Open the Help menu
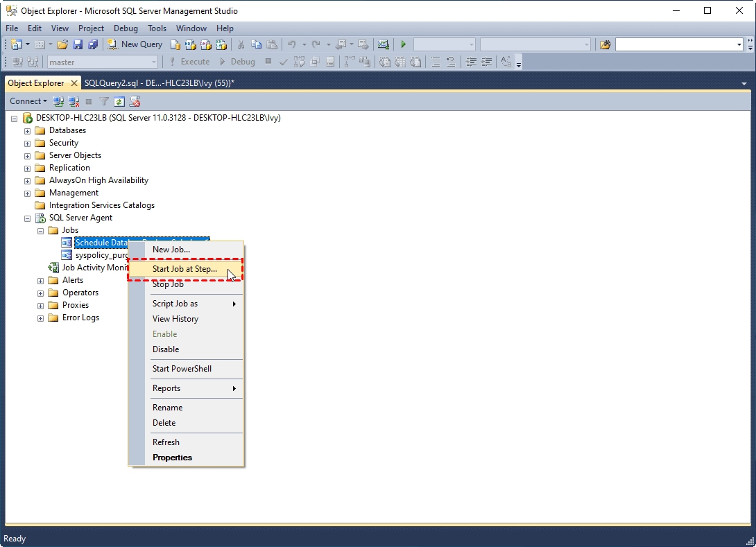756x547 pixels. click(225, 28)
